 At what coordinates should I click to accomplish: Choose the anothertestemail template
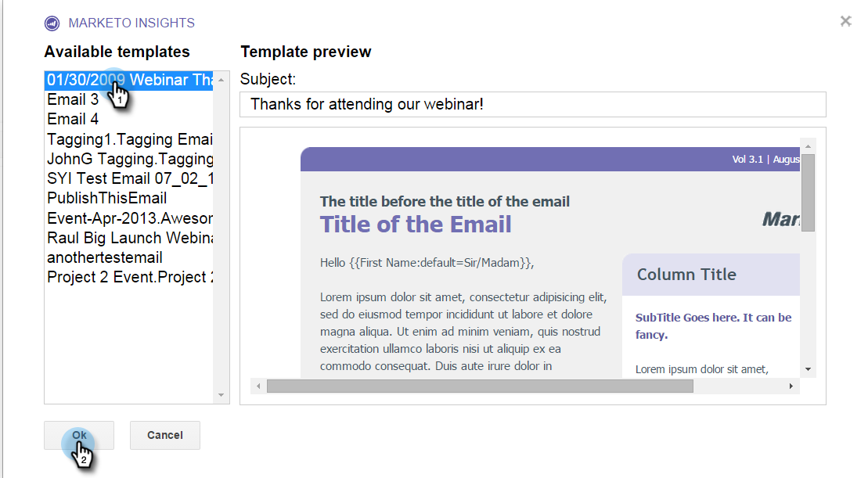[105, 257]
